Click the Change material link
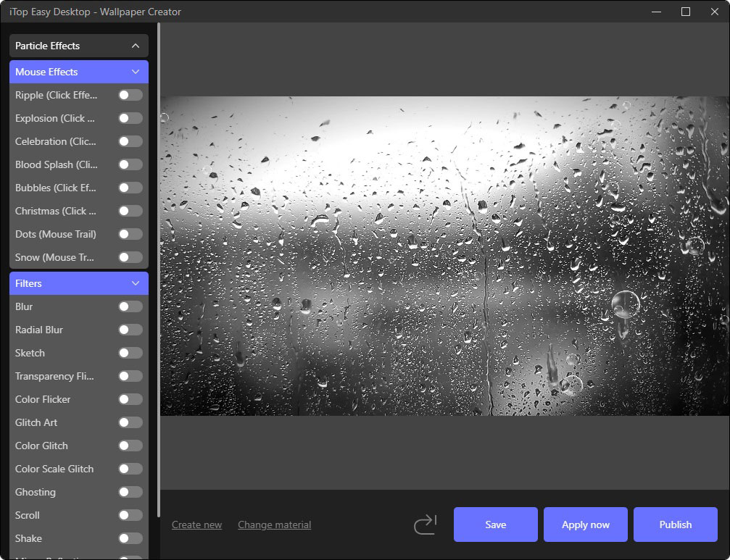Image resolution: width=730 pixels, height=560 pixels. pyautogui.click(x=274, y=525)
